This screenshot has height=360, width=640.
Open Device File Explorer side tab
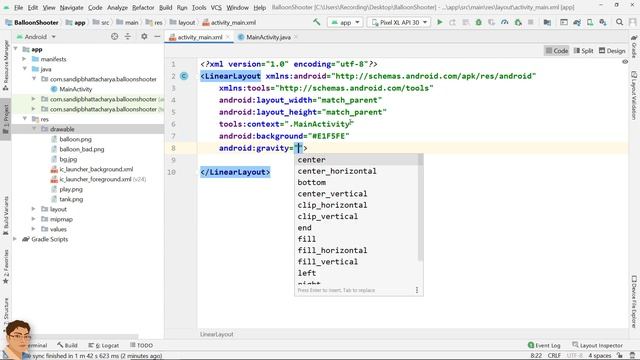tap(634, 301)
